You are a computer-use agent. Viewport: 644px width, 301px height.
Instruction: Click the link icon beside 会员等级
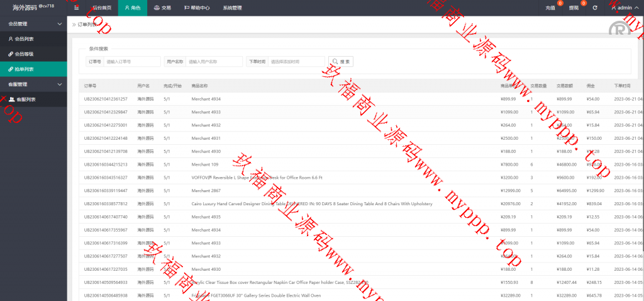pyautogui.click(x=10, y=54)
